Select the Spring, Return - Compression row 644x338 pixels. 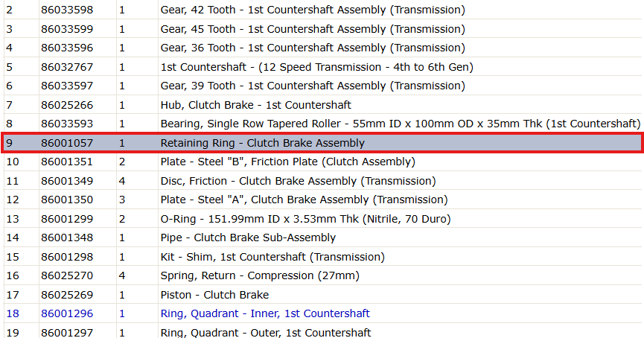tap(322, 275)
